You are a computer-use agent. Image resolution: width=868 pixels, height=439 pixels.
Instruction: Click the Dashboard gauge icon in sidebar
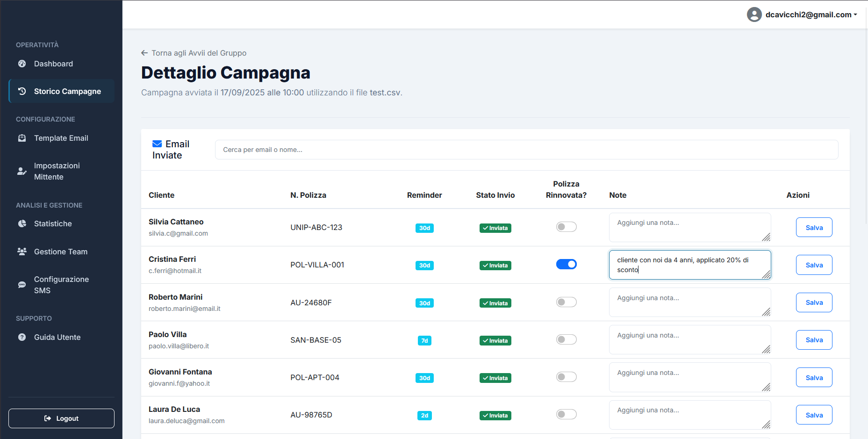point(22,64)
